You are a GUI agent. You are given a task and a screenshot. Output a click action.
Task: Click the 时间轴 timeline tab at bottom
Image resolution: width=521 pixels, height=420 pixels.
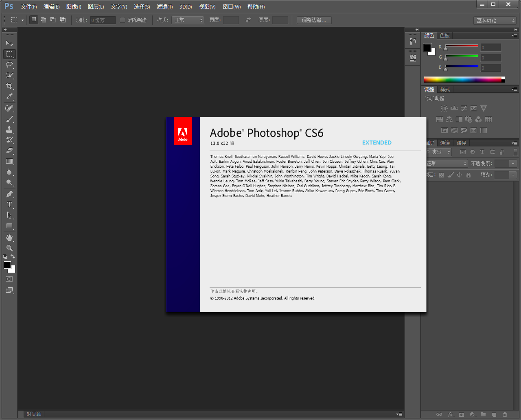coord(34,414)
